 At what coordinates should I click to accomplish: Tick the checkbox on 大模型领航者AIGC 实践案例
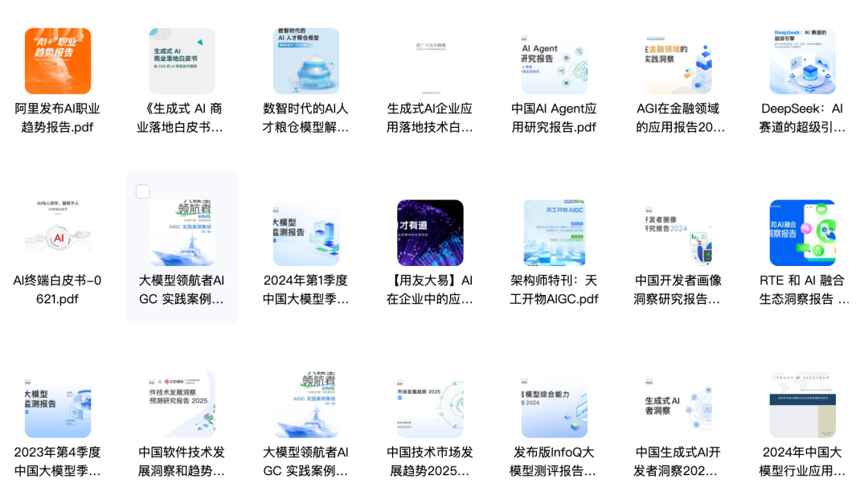pos(141,191)
